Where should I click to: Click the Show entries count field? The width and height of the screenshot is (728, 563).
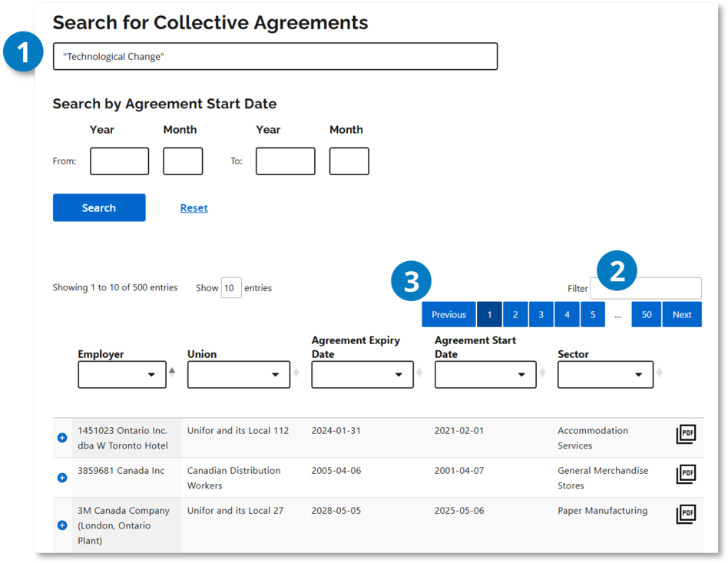tap(231, 287)
